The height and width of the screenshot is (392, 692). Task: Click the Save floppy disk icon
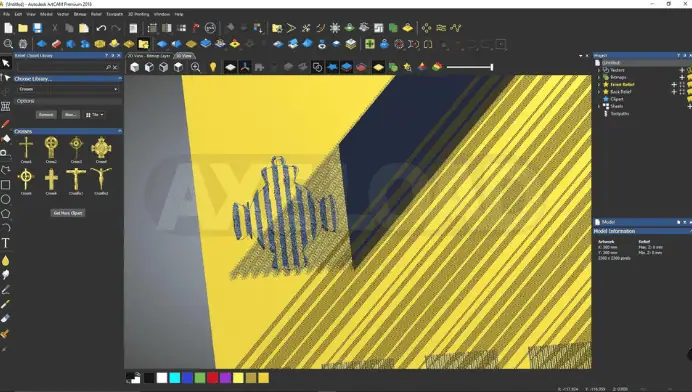(x=38, y=28)
